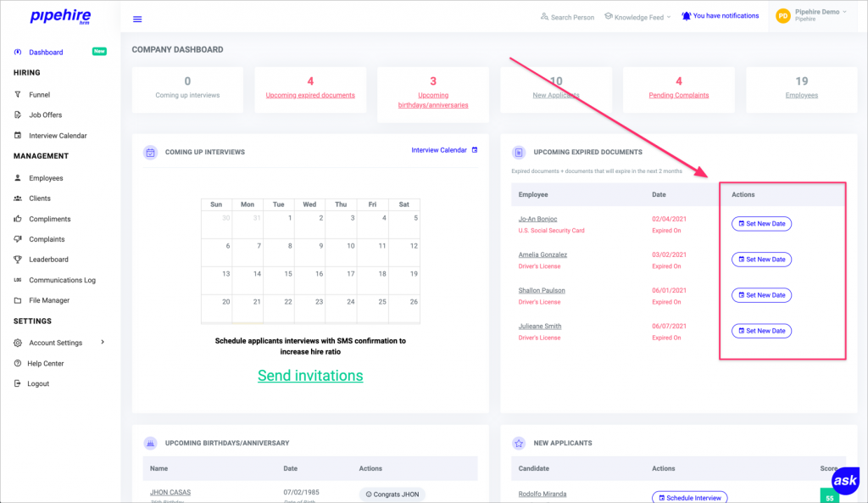Click Logout in the sidebar
The width and height of the screenshot is (868, 503).
coord(39,383)
